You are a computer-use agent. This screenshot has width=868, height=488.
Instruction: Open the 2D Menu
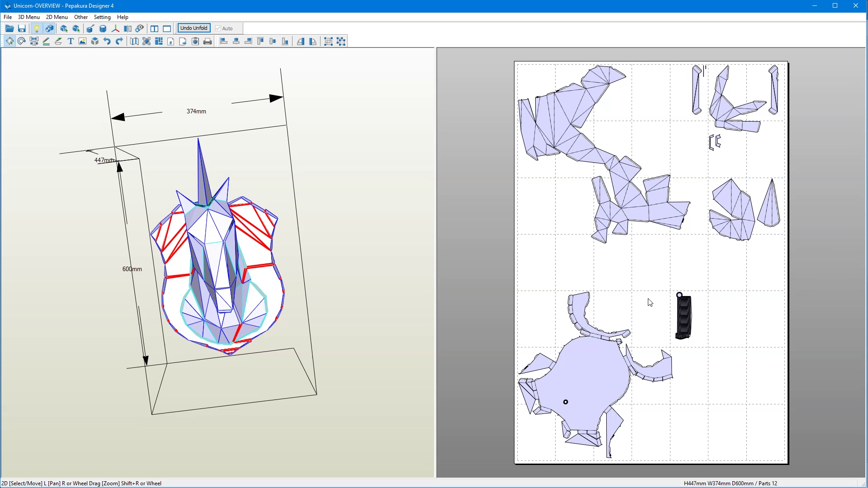click(x=57, y=17)
